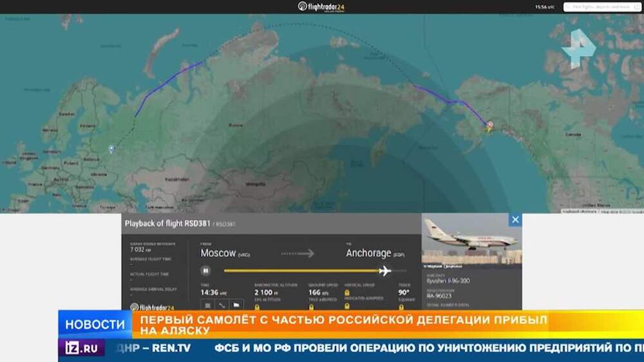Screen dimensions: 644x362
Task: Click the 'Kazakhstan' label on the map
Action: [x=177, y=179]
